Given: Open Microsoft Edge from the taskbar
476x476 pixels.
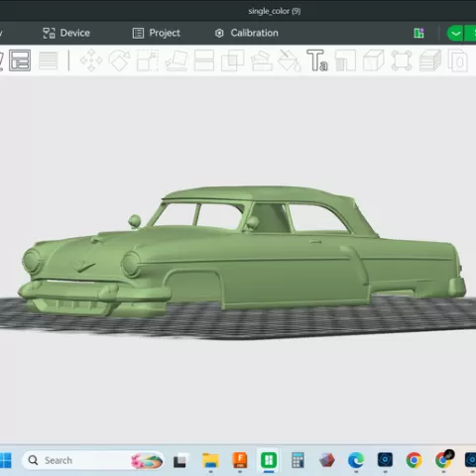Looking at the screenshot, I should [356, 460].
